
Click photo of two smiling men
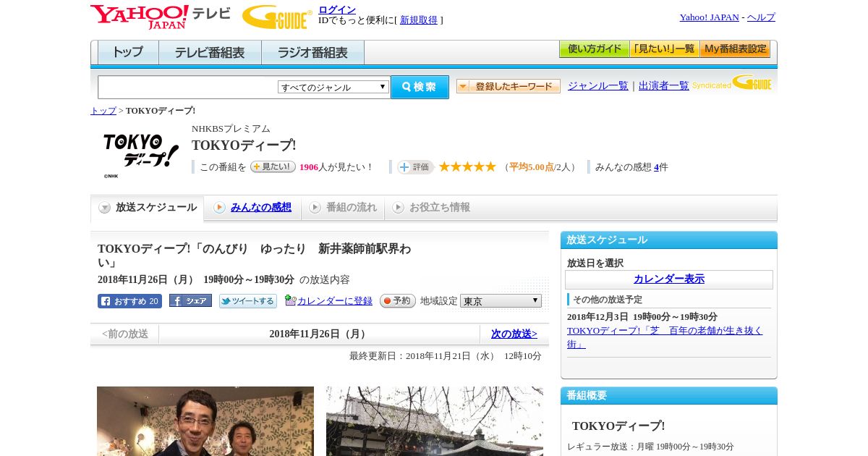(205, 421)
